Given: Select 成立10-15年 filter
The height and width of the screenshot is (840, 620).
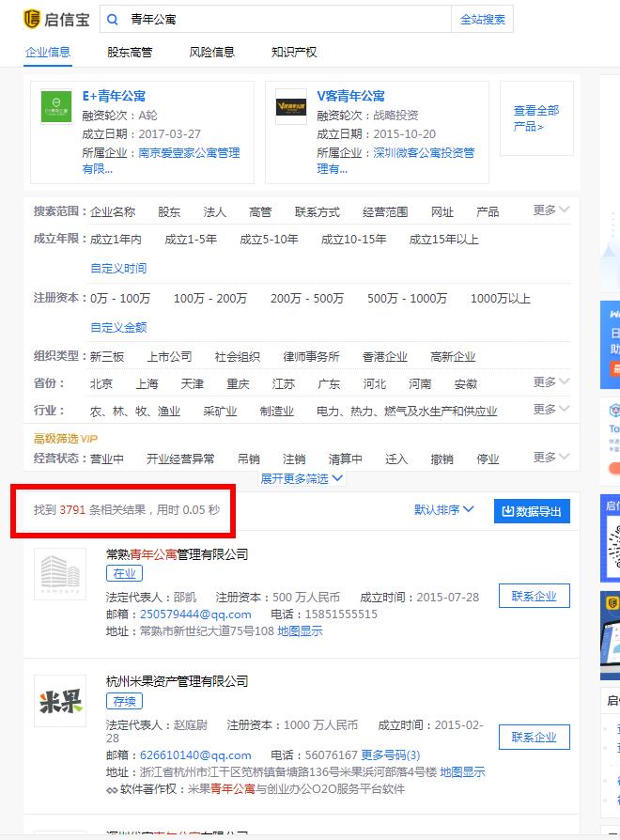Looking at the screenshot, I should [x=353, y=239].
